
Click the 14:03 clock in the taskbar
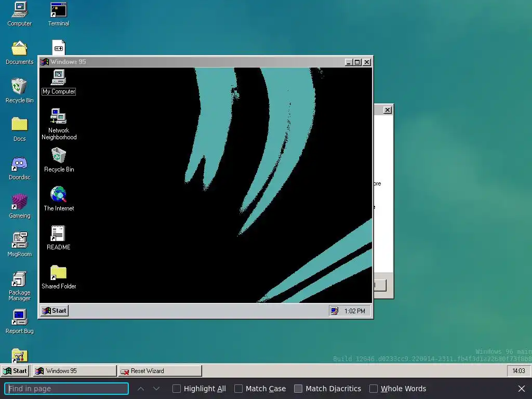518,371
